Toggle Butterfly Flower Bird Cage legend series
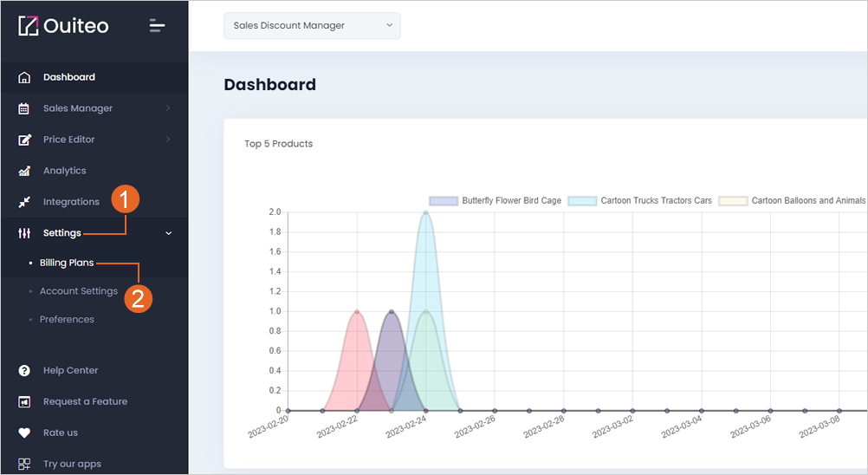This screenshot has height=475, width=868. (x=495, y=200)
